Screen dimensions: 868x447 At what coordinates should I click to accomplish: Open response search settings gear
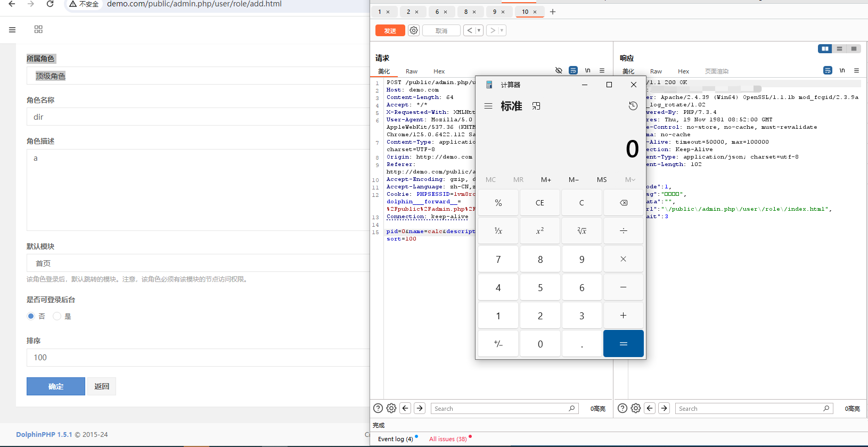pos(636,408)
